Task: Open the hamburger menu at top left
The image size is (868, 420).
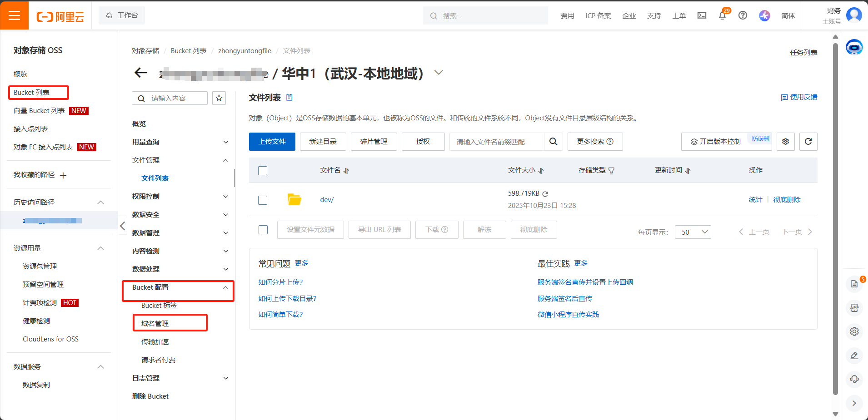Action: (14, 15)
